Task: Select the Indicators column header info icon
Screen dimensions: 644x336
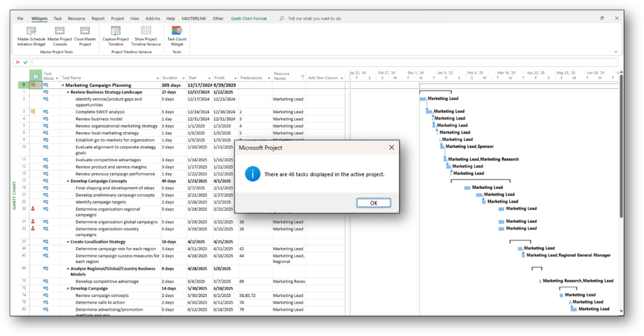Action: pyautogui.click(x=36, y=76)
